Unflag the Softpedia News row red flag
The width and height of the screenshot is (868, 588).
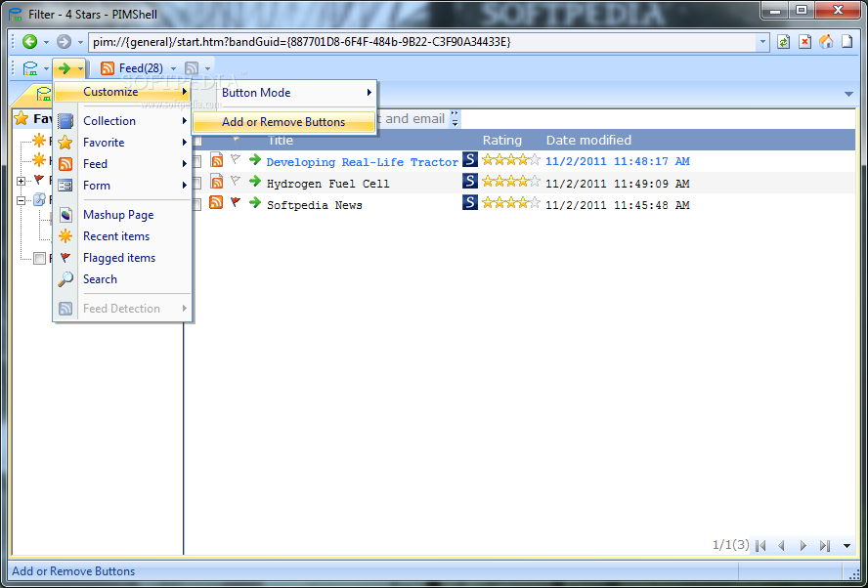[x=236, y=202]
